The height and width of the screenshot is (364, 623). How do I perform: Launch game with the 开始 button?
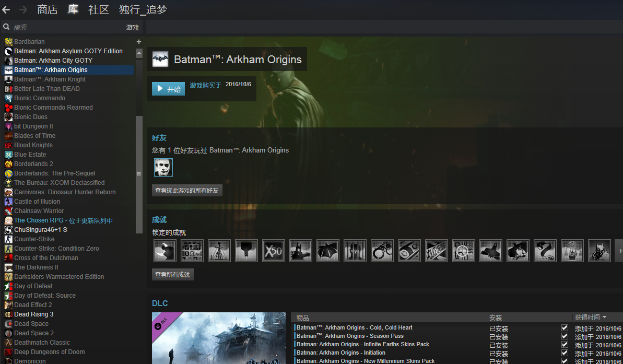point(169,89)
